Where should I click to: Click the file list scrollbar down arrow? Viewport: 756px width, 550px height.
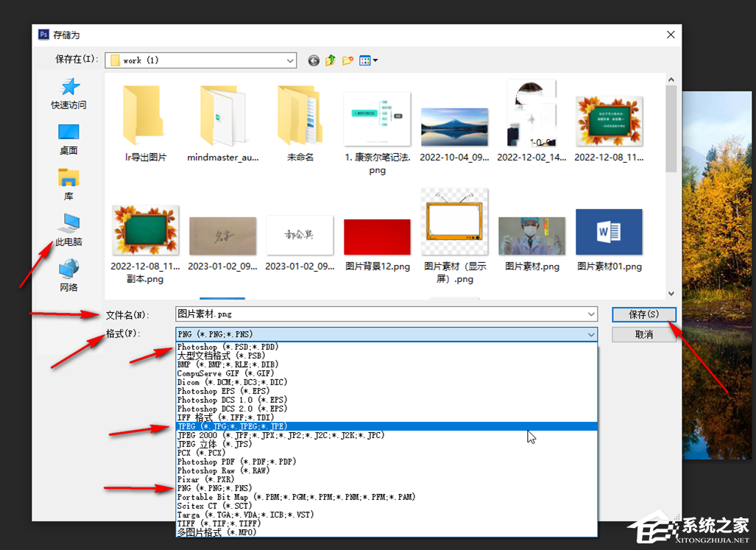[671, 293]
